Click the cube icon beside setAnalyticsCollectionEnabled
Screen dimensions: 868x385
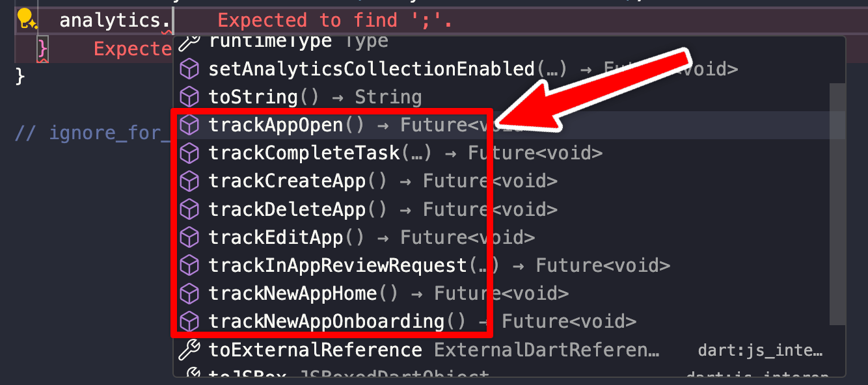[x=189, y=68]
